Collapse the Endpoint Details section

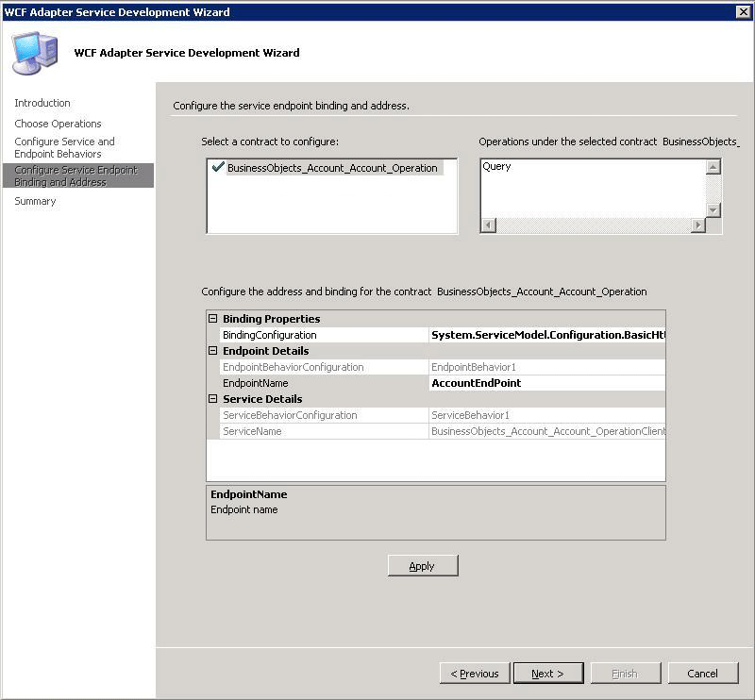click(x=213, y=351)
